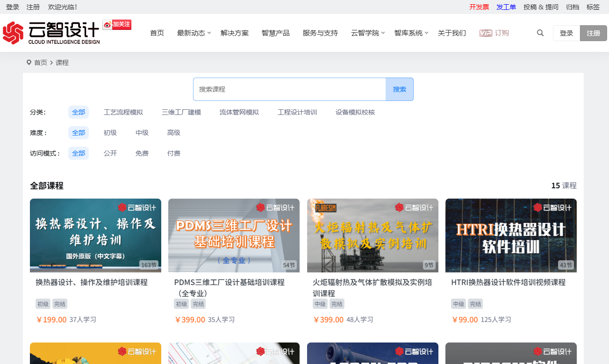Image resolution: width=609 pixels, height=364 pixels.
Task: Open 智慧产品 in the main navigation
Action: coord(276,33)
